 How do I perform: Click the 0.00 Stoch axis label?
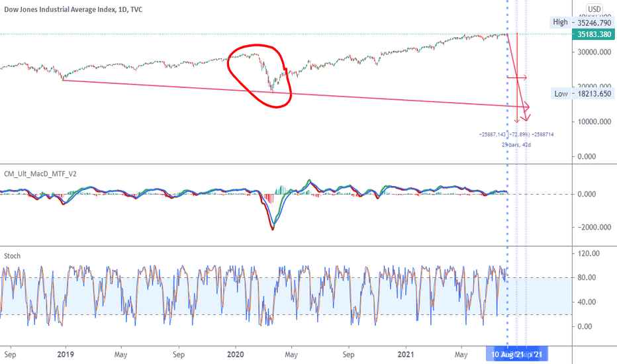[x=585, y=326]
